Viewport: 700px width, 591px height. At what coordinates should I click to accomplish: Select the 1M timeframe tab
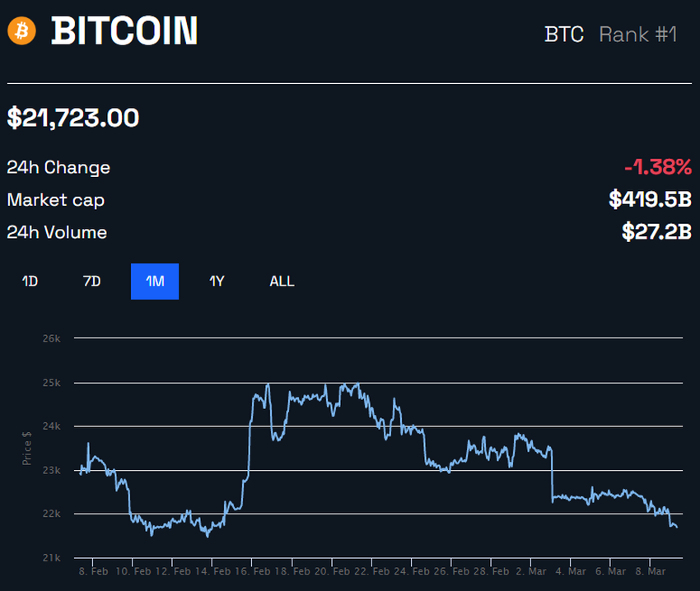[155, 281]
